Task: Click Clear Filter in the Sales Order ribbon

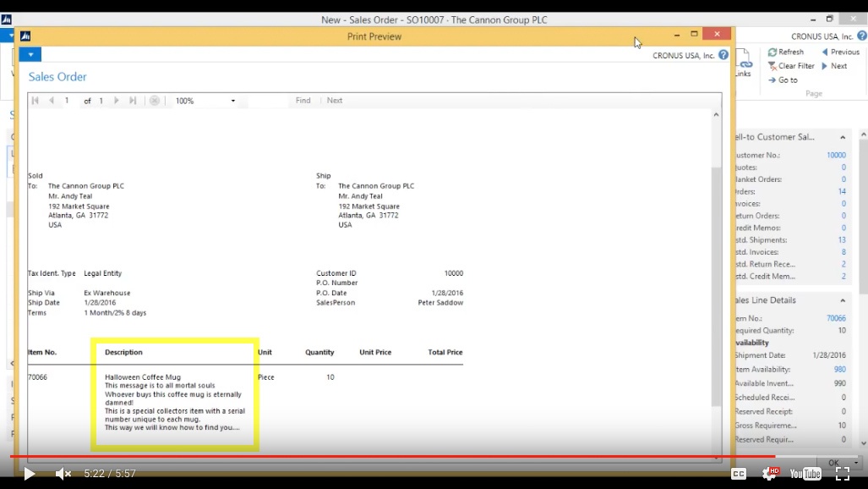Action: (x=791, y=65)
